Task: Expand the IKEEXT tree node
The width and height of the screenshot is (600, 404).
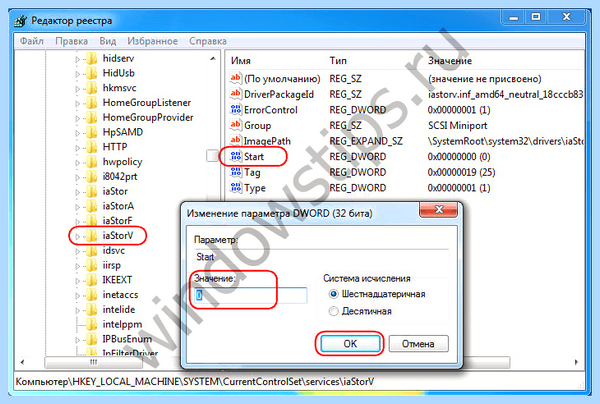Action: point(78,281)
